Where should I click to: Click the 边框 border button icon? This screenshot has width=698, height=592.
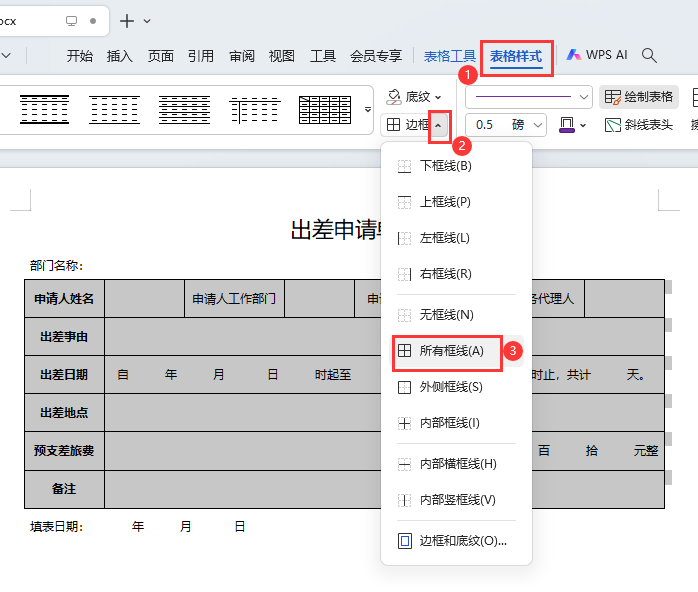point(394,125)
